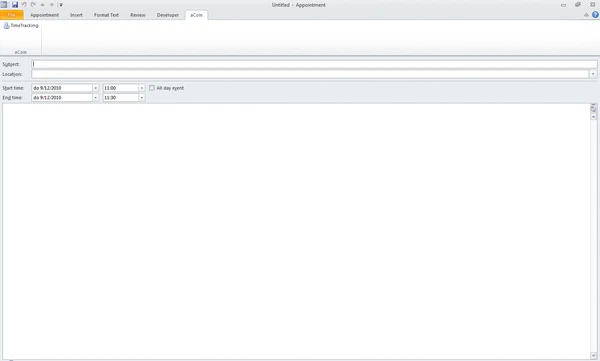This screenshot has width=600, height=361.
Task: Click the appointment window icon at top-left
Action: 4,5
